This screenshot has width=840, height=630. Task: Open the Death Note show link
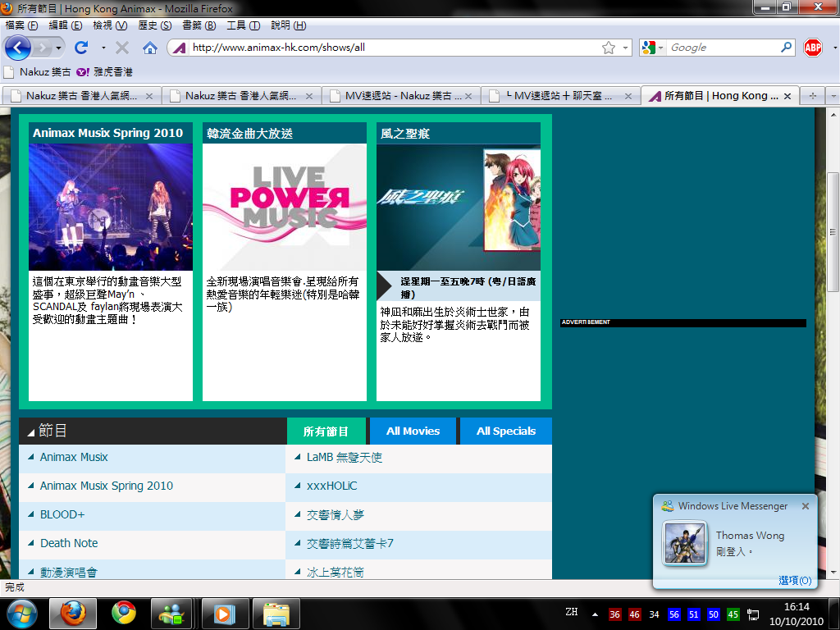point(69,543)
